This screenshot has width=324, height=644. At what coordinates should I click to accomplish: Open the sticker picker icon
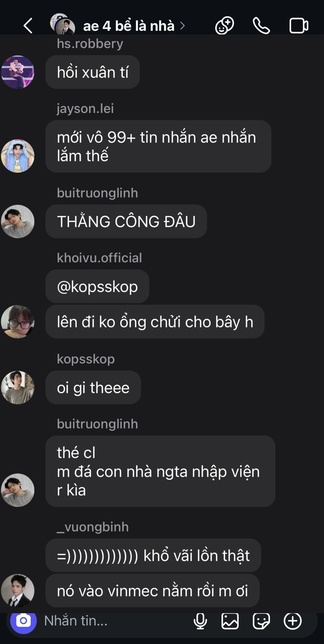261,621
